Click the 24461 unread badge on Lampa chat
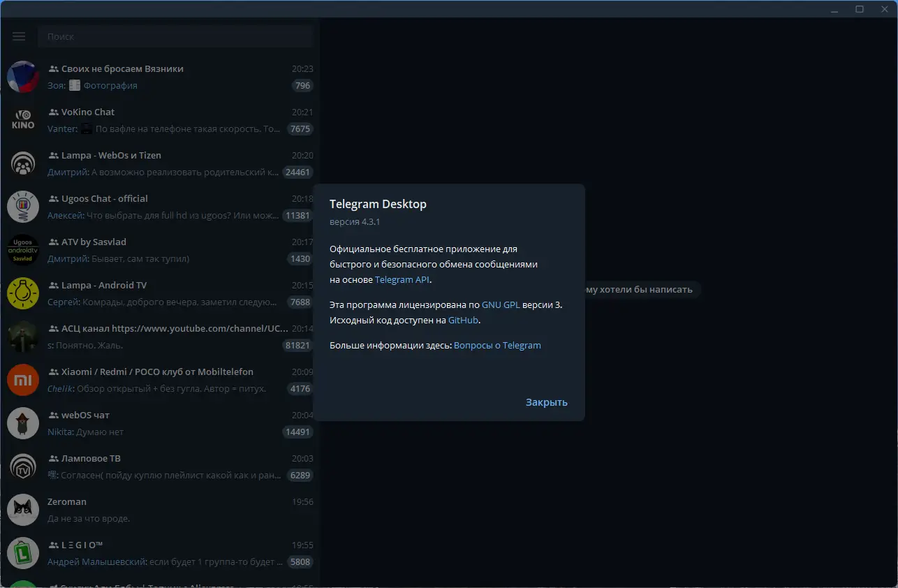The height and width of the screenshot is (588, 898). point(297,172)
